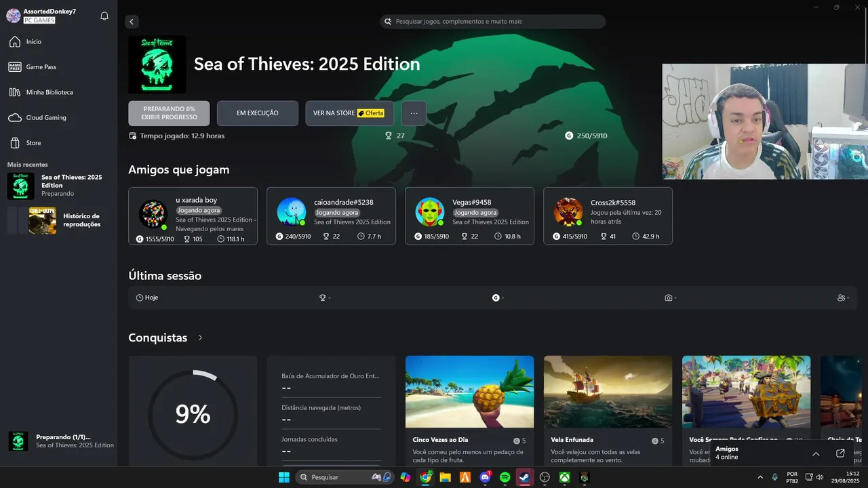Viewport: 868px width, 488px height.
Task: Click Amigos 4 online label
Action: [727, 453]
